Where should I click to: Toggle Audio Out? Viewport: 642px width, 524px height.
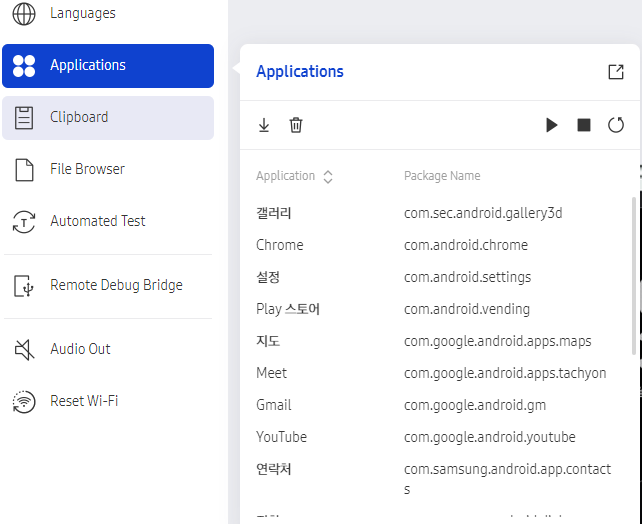point(108,349)
